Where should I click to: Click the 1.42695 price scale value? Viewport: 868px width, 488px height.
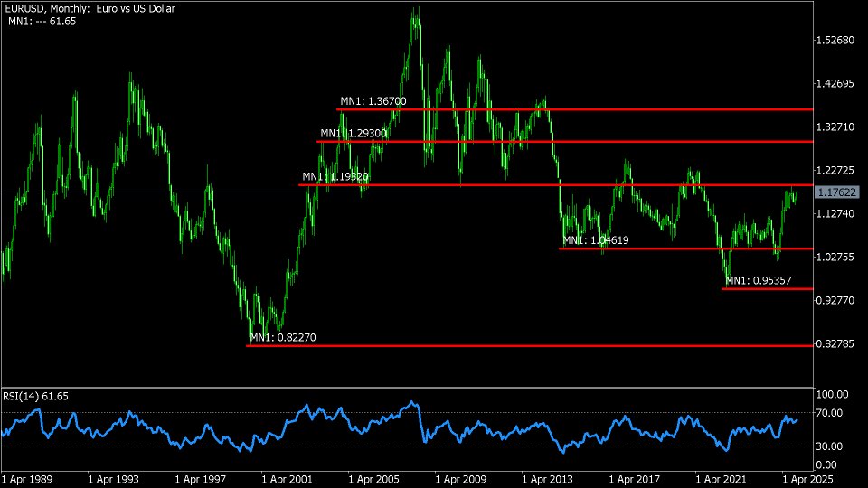coord(835,83)
